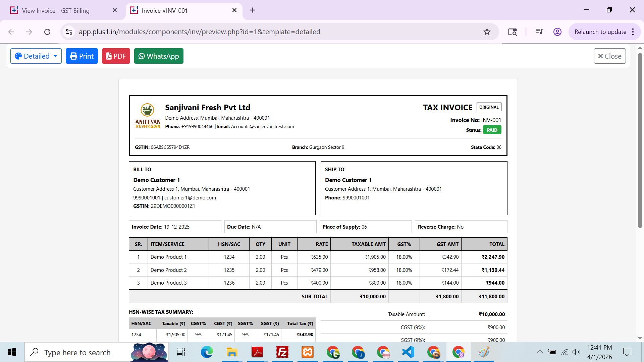Close the invoice preview with the Close button
This screenshot has height=362, width=644.
pyautogui.click(x=609, y=56)
